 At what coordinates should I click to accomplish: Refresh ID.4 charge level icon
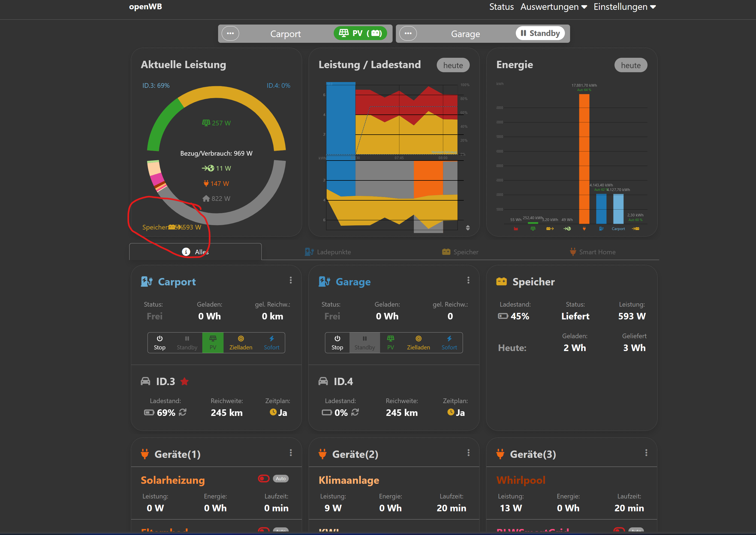point(355,412)
